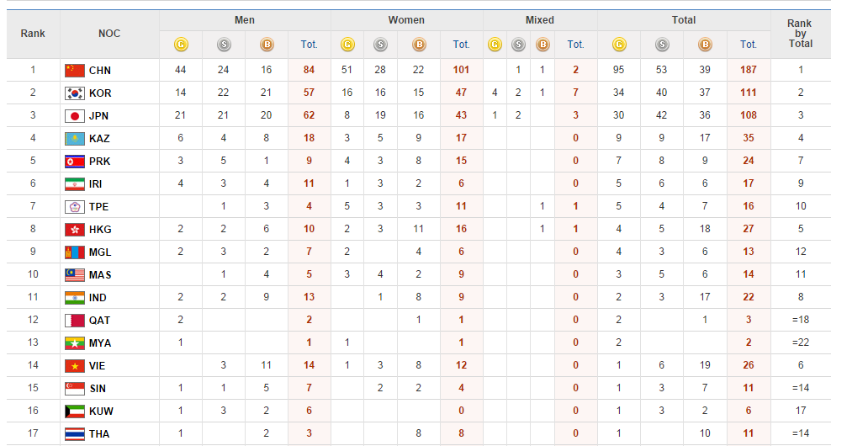The height and width of the screenshot is (446, 868).
Task: Select the VIE country code link
Action: click(98, 366)
